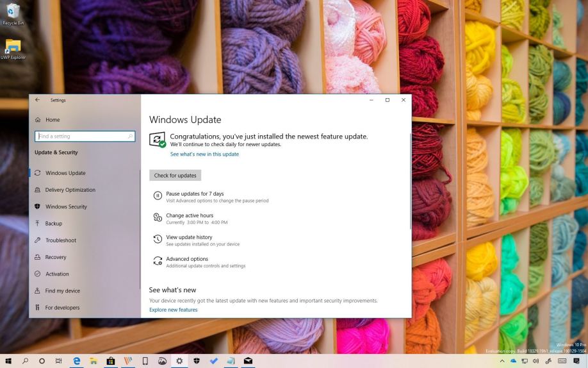Open the notepad-like app on taskbar

[x=231, y=361]
